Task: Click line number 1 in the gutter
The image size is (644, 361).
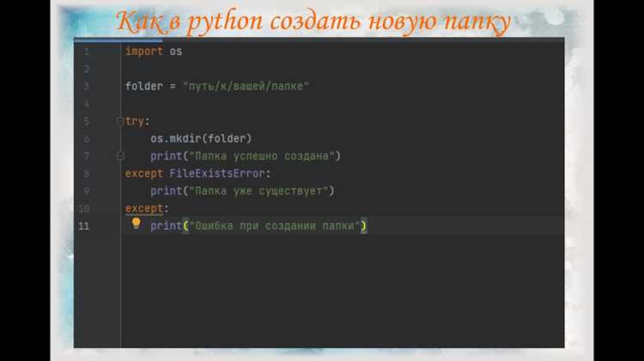Action: [x=86, y=51]
